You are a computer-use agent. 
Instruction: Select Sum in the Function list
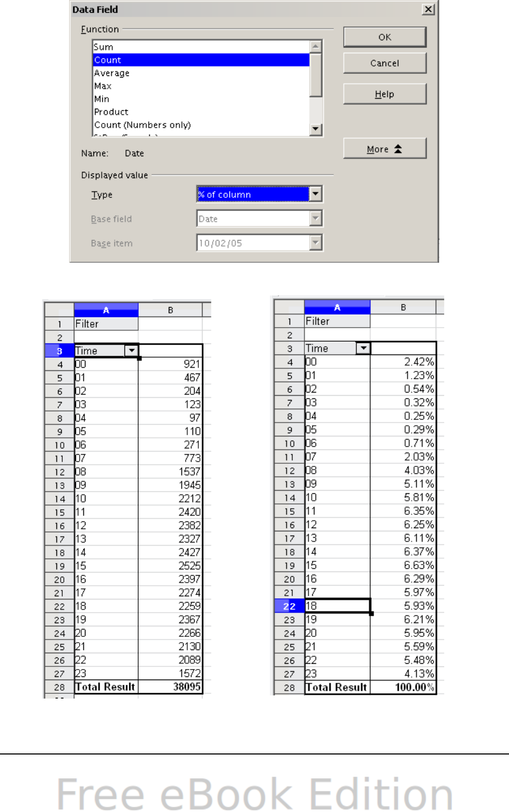point(200,47)
